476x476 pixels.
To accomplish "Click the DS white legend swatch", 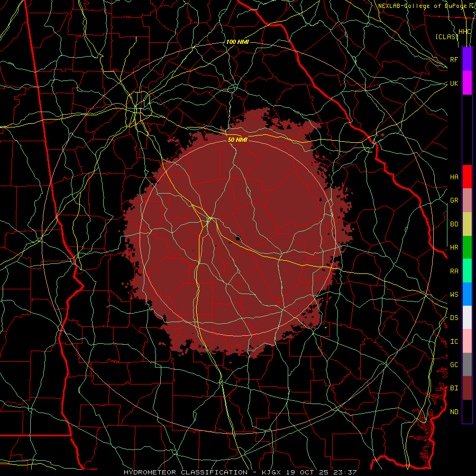I will 467,317.
